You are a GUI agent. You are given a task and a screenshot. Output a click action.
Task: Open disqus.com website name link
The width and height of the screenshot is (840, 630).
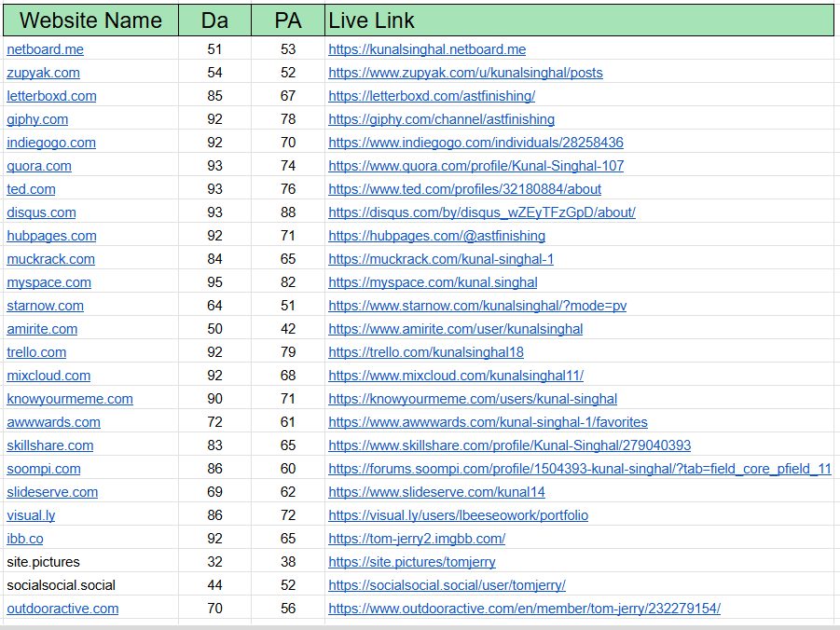[41, 212]
